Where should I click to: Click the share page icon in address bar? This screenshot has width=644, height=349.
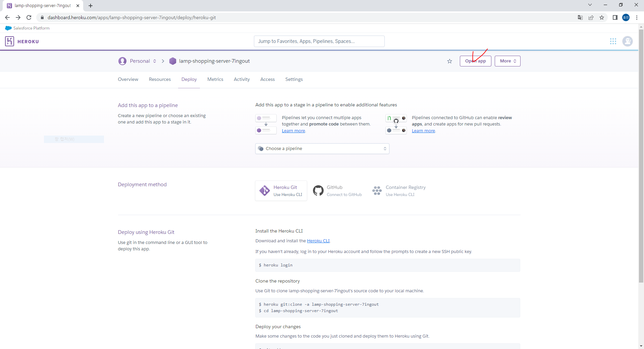[591, 17]
